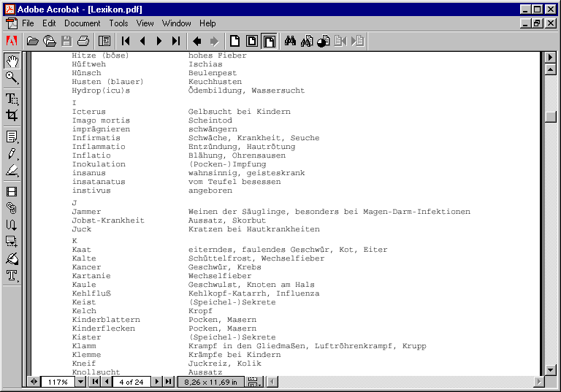The height and width of the screenshot is (392, 561).
Task: Pick the Crop tool
Action: 12,115
